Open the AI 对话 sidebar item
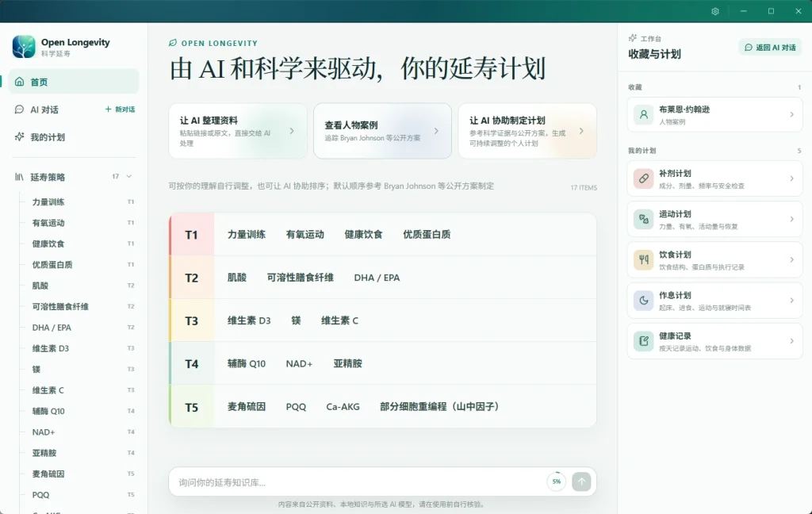 pyautogui.click(x=44, y=109)
